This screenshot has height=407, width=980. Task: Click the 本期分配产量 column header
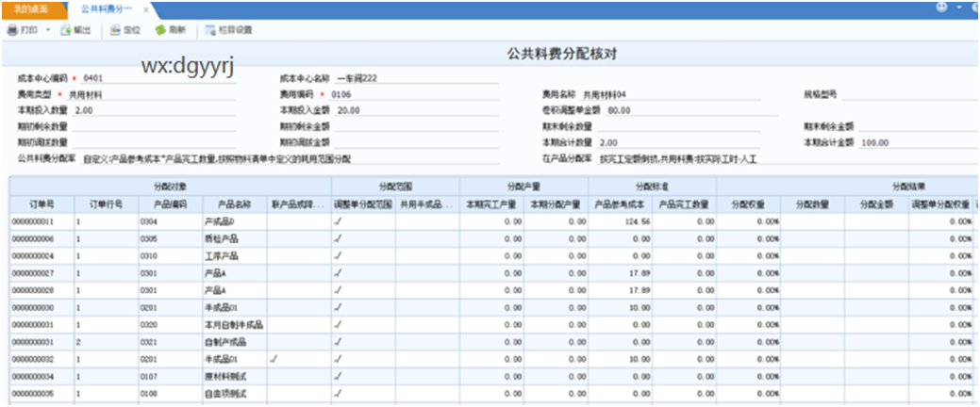pyautogui.click(x=556, y=204)
